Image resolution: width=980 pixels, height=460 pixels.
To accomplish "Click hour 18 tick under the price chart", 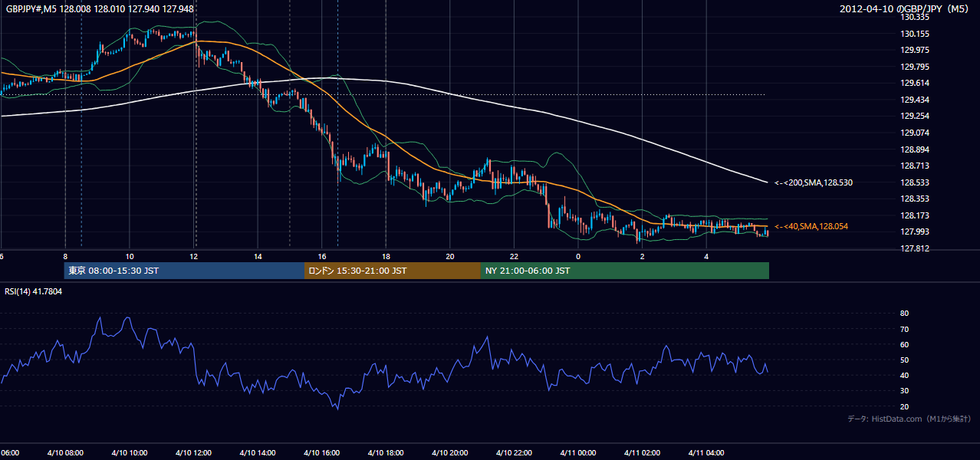I will 386,256.
